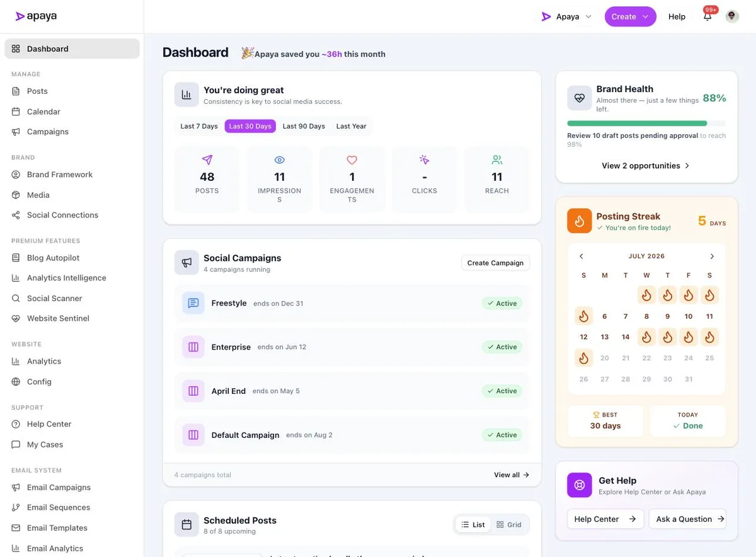Open the notifications bell icon
The width and height of the screenshot is (756, 557).
[x=707, y=16]
